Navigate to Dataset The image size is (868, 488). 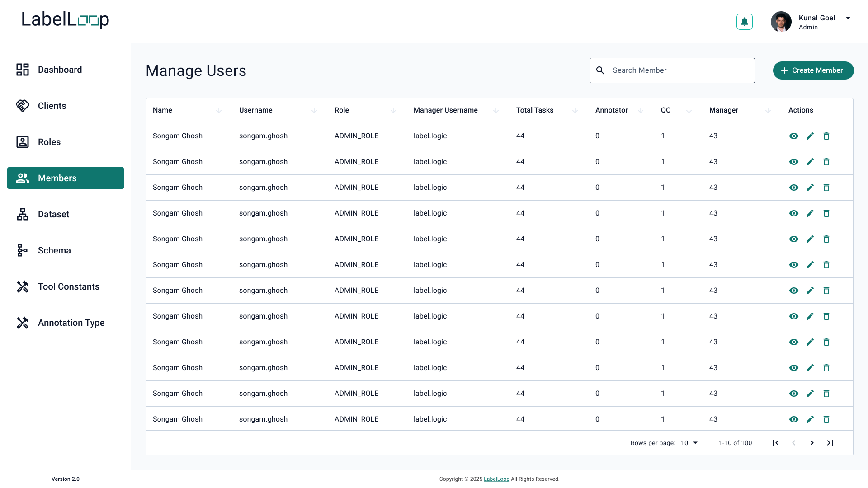pos(66,214)
